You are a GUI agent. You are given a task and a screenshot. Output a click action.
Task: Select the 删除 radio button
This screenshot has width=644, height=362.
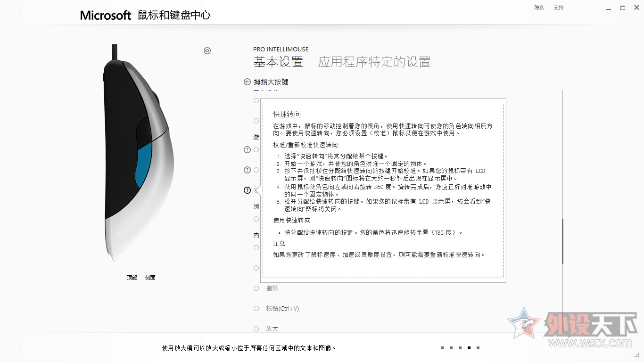coord(256,288)
